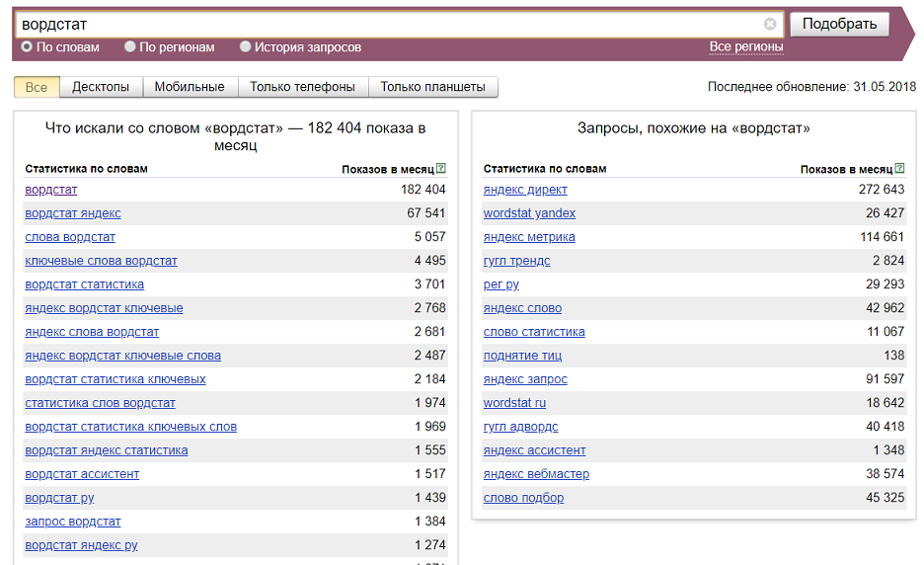Switch to the 'Десктопы' tab

point(101,87)
